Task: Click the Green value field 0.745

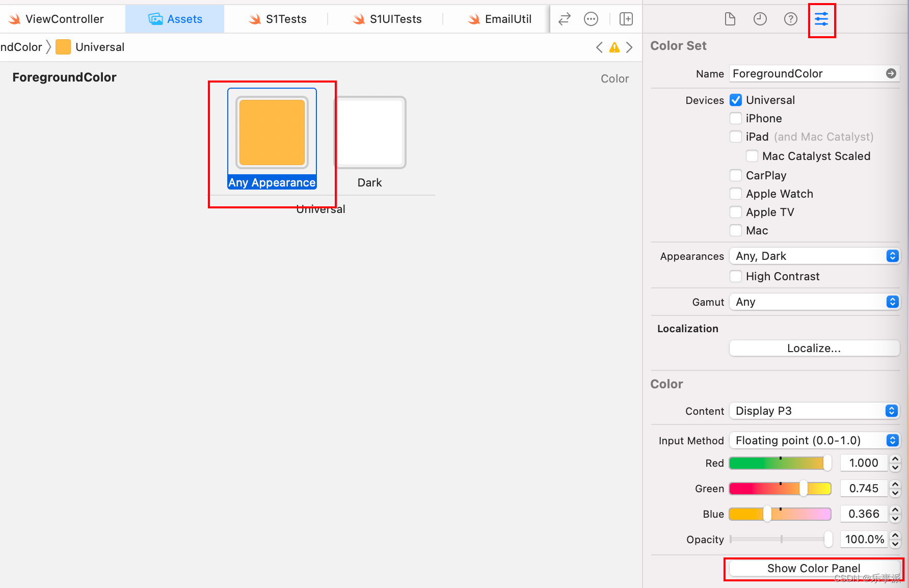Action: (864, 488)
